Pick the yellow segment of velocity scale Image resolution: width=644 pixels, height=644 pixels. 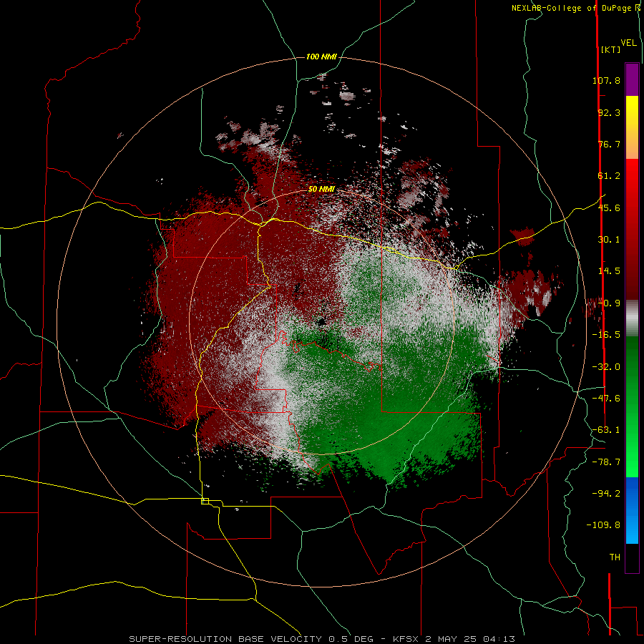[x=632, y=115]
